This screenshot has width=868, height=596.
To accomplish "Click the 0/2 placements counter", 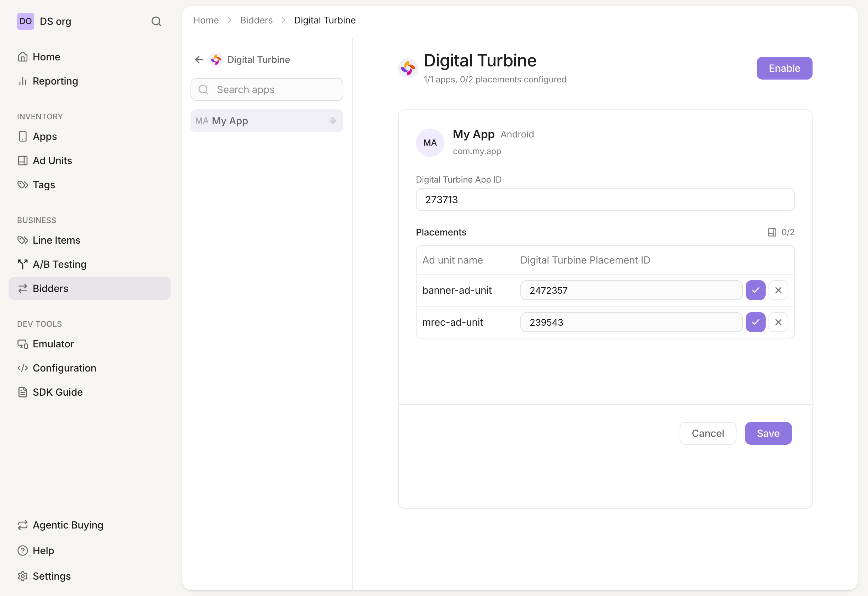I will tap(788, 232).
